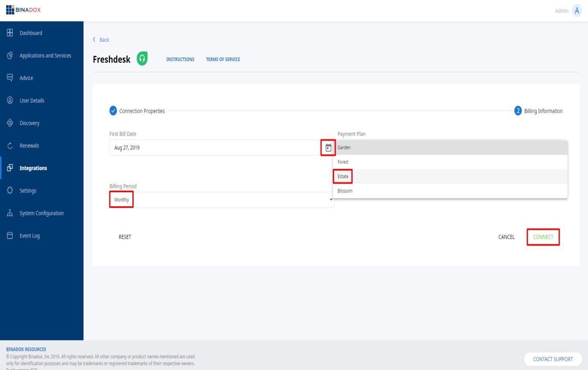Screen dimensions: 588x370
Task: Click the Advice chat bubble icon
Action: tap(10, 78)
